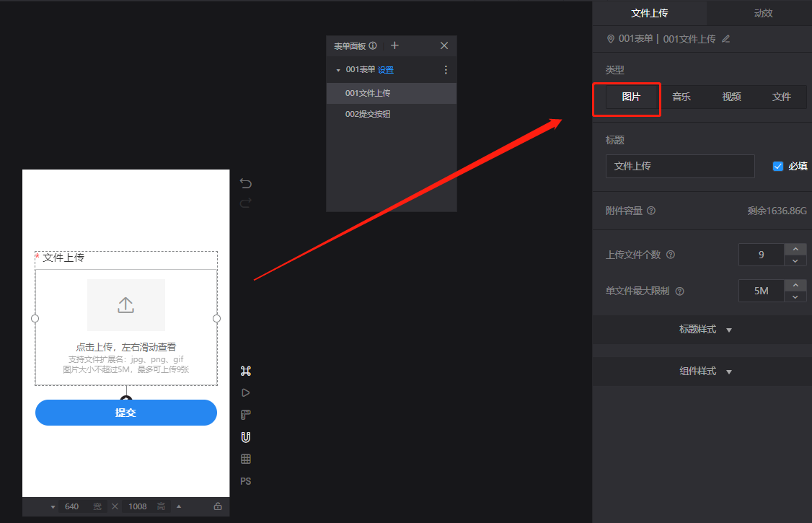Click the right resize handle of upload component
Screen dimensions: 812x523
pos(217,318)
